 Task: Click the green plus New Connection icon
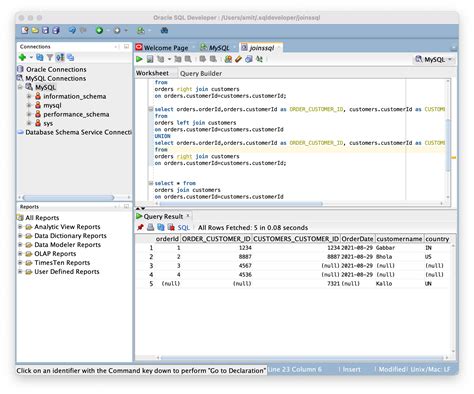coord(22,57)
